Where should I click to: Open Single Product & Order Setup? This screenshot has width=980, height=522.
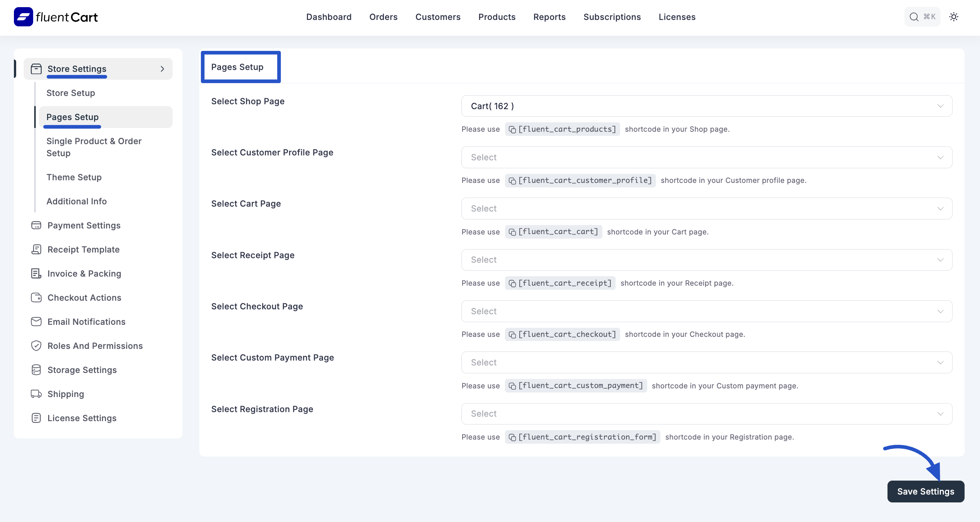tap(94, 147)
